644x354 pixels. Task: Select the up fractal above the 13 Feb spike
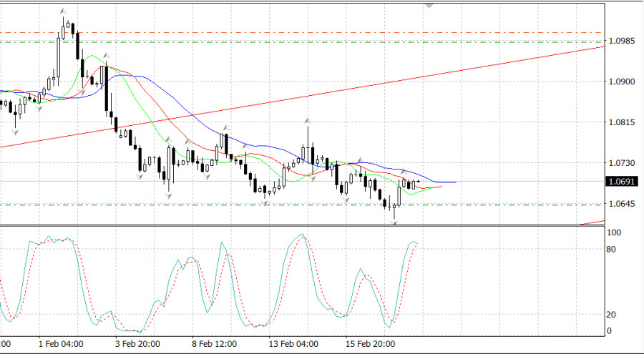tap(308, 120)
